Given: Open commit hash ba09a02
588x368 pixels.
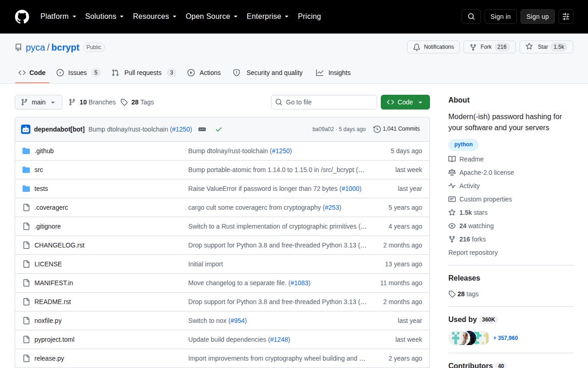Looking at the screenshot, I should pos(323,129).
